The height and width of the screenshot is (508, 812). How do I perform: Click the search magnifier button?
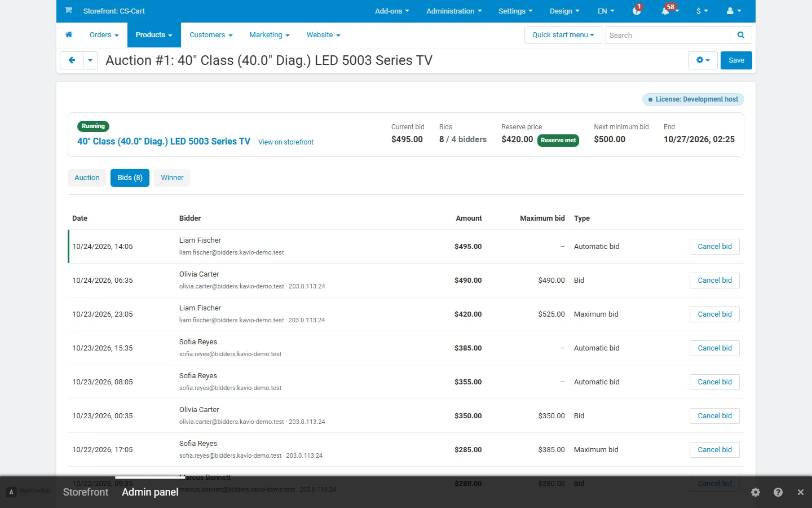click(x=741, y=35)
